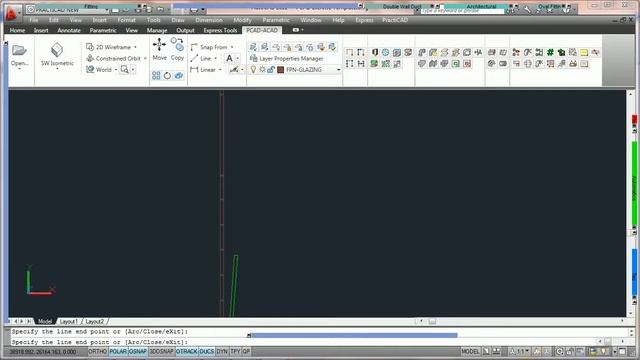Click the 2D Wireframe visual style icon
The width and height of the screenshot is (640, 360).
pyautogui.click(x=90, y=47)
